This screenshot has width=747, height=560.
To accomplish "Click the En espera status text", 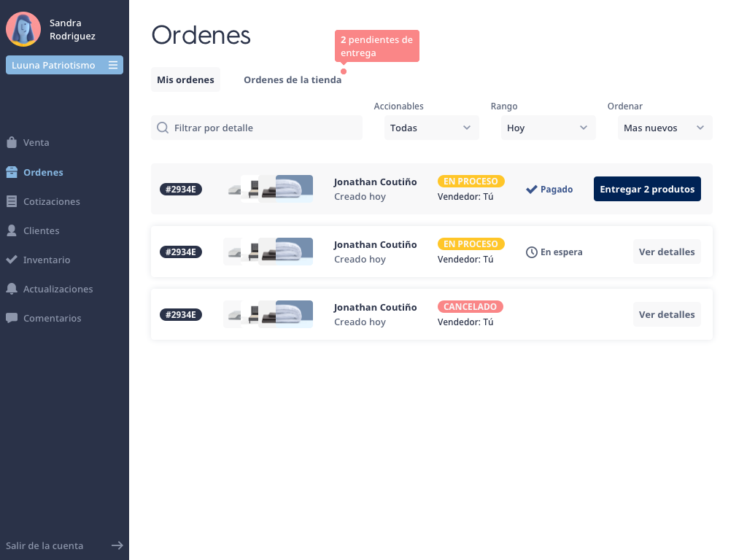I will pos(561,252).
